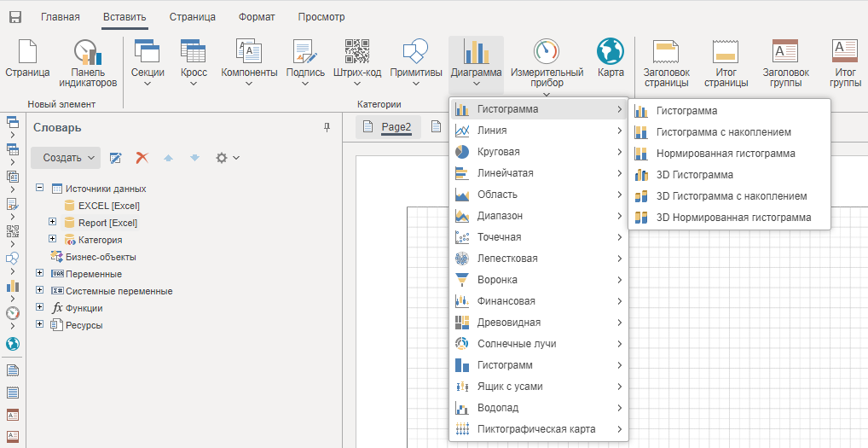868x448 pixels.
Task: Expand the Переменные tree node
Action: (40, 274)
